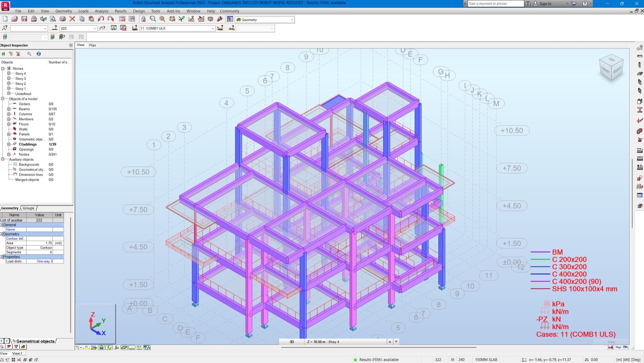This screenshot has width=644, height=363.
Task: Click the red Delete X icon
Action: pyautogui.click(x=72, y=19)
